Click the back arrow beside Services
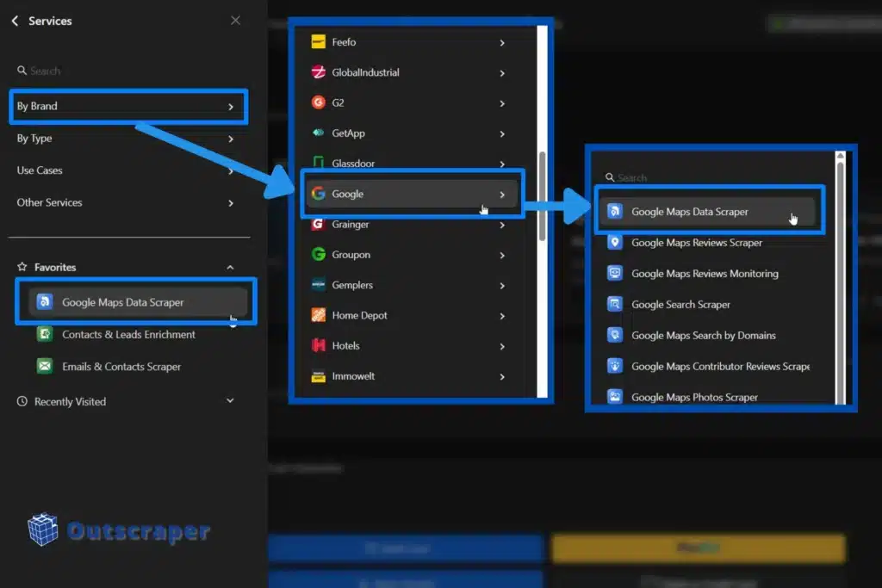This screenshot has height=588, width=882. coord(15,21)
